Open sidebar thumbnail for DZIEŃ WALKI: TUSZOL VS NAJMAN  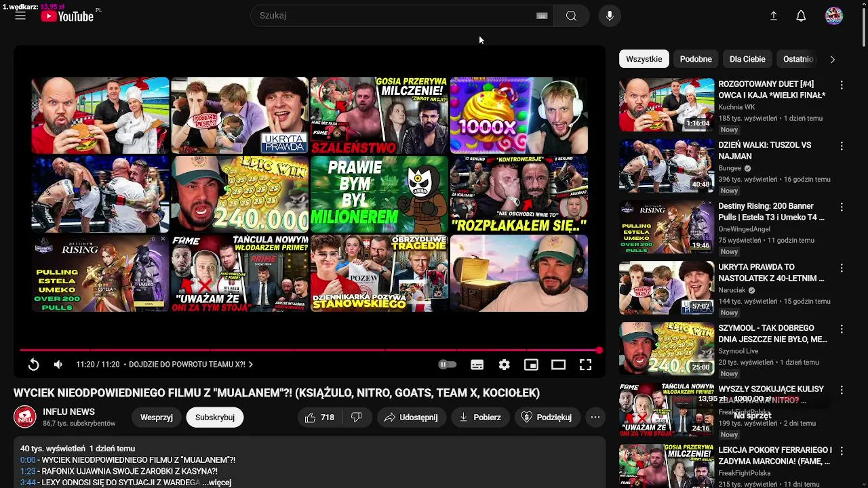click(x=667, y=166)
